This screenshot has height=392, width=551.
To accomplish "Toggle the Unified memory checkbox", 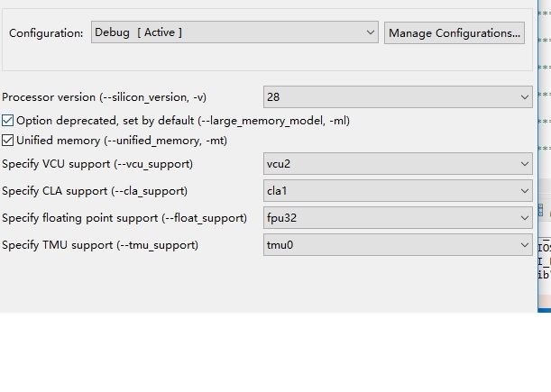I will click(8, 141).
